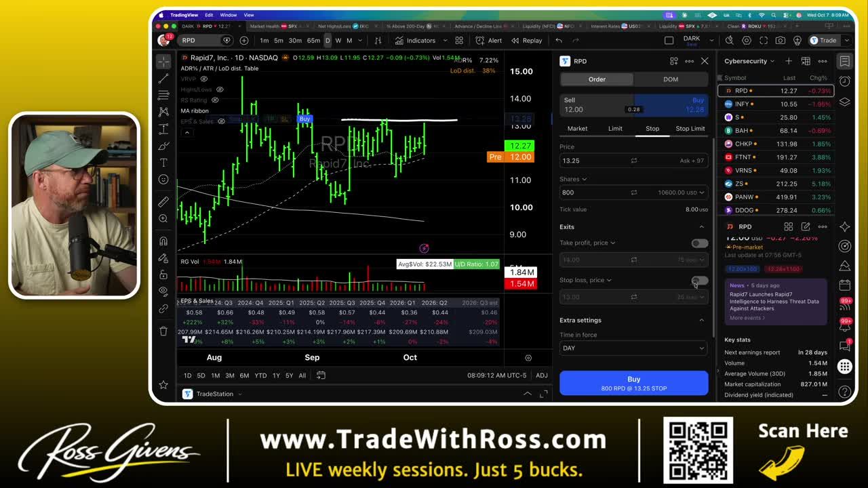
Task: Open the forecasting and measurement tools
Action: [163, 129]
